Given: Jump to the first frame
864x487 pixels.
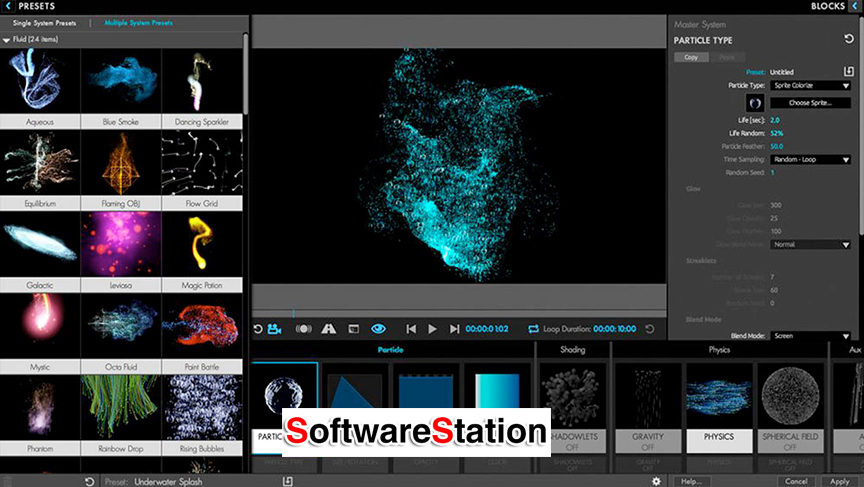Looking at the screenshot, I should tap(411, 329).
